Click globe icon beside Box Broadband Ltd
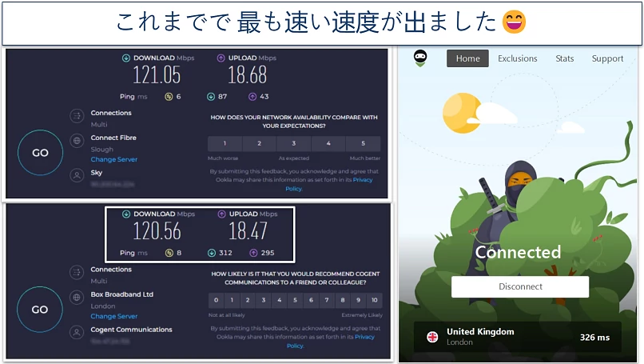This screenshot has height=364, width=644. (77, 298)
